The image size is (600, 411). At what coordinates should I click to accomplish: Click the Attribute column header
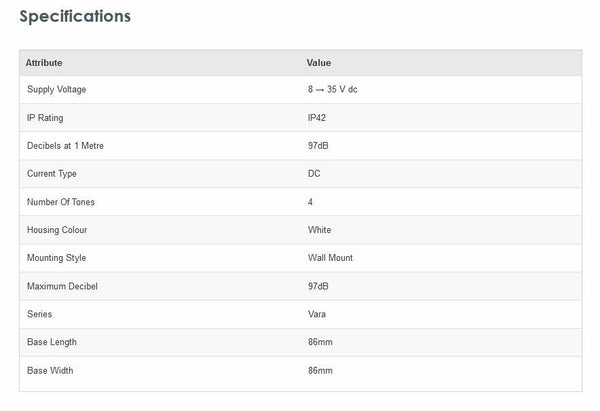click(x=44, y=63)
